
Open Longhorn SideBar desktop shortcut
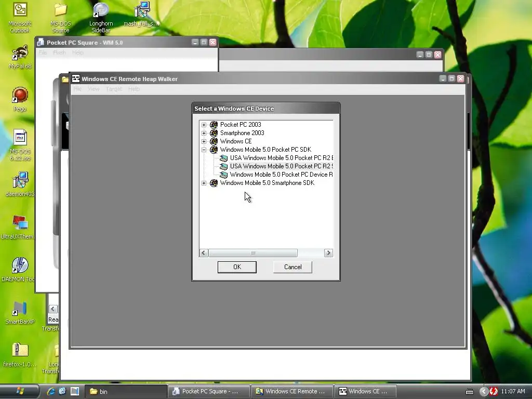[x=101, y=18]
